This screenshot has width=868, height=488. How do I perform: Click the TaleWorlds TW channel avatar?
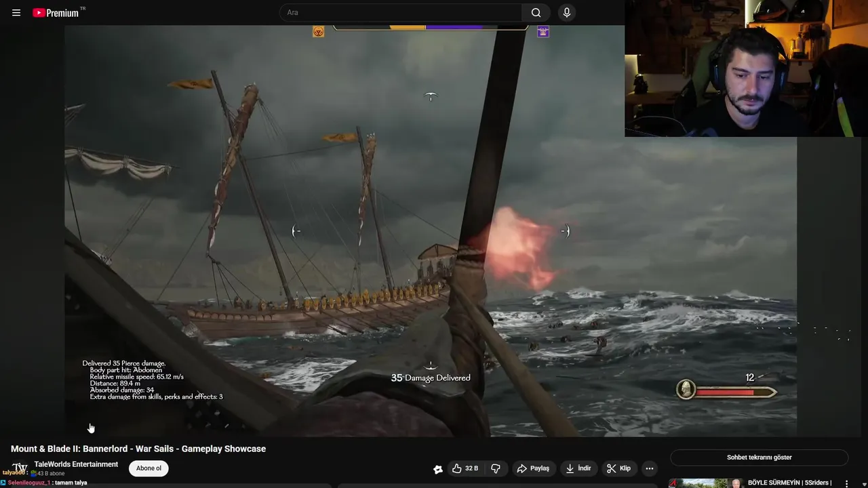pyautogui.click(x=20, y=468)
